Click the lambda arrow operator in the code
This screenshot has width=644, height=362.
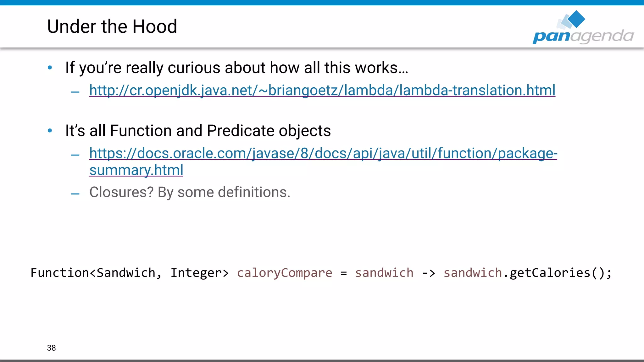pos(428,273)
